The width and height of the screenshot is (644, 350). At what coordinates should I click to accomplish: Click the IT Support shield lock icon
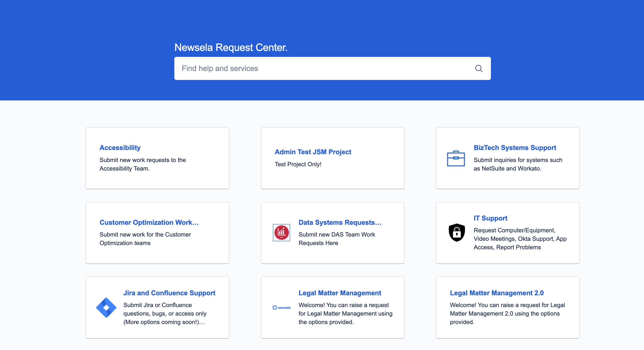click(x=456, y=233)
